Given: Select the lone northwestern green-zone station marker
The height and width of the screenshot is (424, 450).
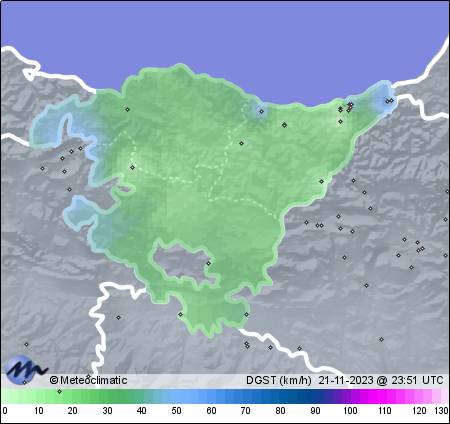Looking at the screenshot, I should (x=127, y=109).
